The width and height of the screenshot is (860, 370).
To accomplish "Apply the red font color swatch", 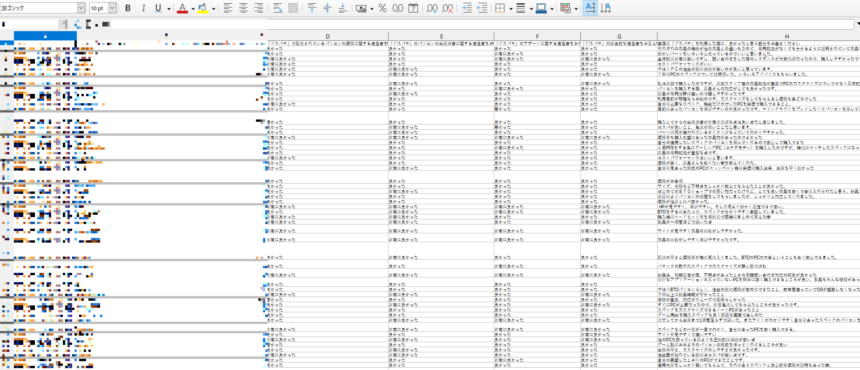I will [x=183, y=8].
